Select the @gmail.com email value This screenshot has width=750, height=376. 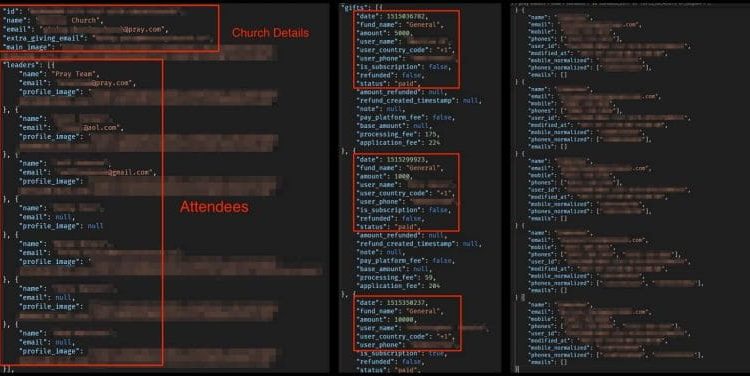click(x=107, y=172)
